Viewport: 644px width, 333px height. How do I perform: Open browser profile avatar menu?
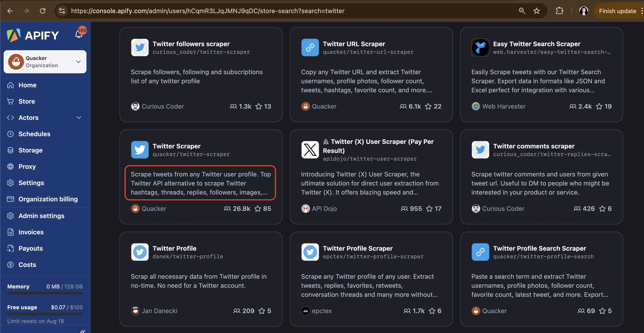[584, 11]
